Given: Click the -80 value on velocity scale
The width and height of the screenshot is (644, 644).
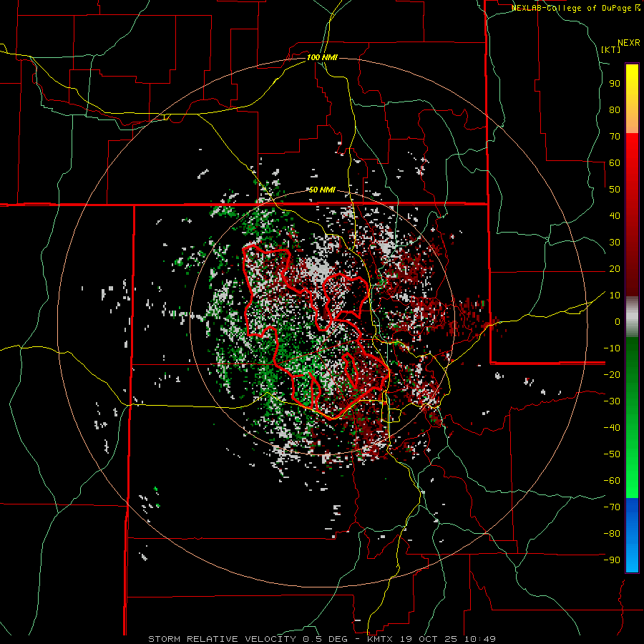Looking at the screenshot, I should pos(612,534).
